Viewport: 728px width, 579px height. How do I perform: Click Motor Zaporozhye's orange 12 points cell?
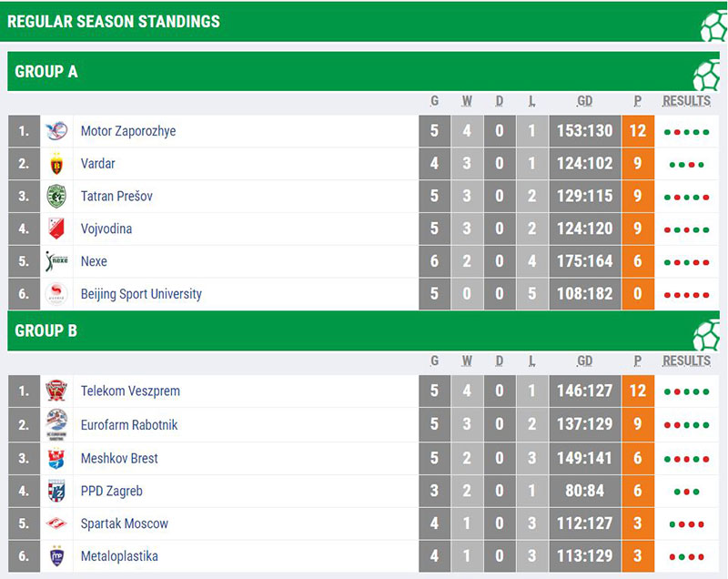[638, 131]
